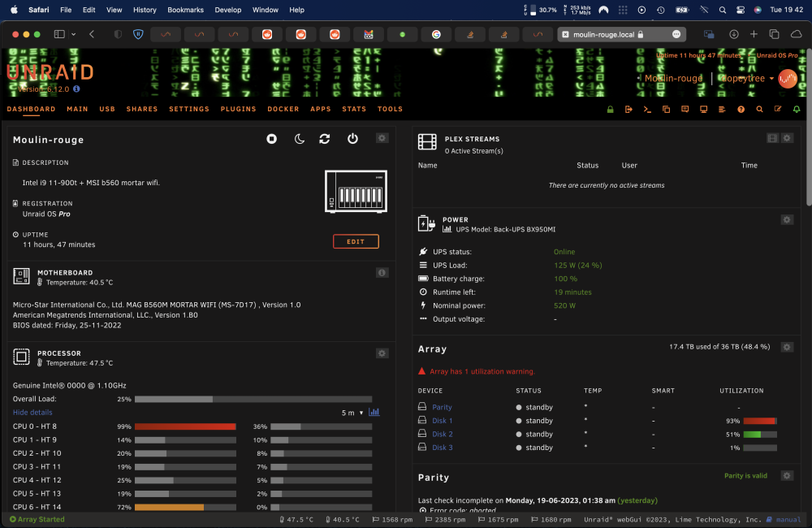The width and height of the screenshot is (812, 528).
Task: Click the Disk 1 utilization bar
Action: click(760, 422)
